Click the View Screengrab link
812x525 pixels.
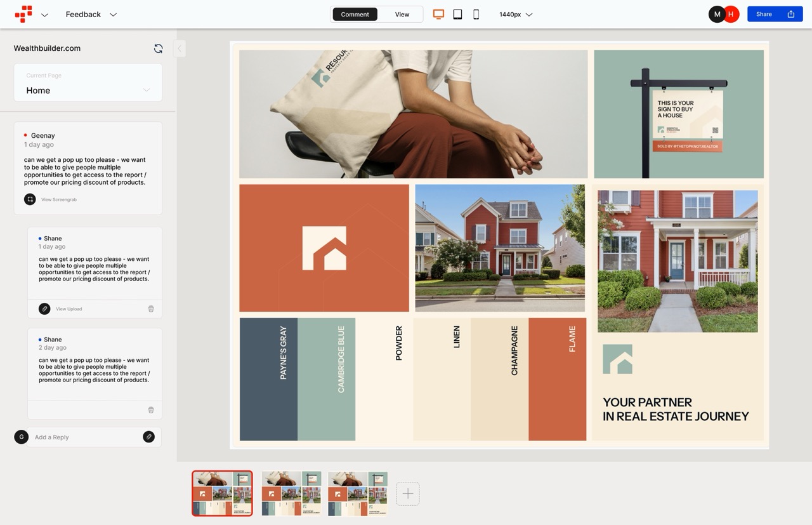tap(59, 199)
